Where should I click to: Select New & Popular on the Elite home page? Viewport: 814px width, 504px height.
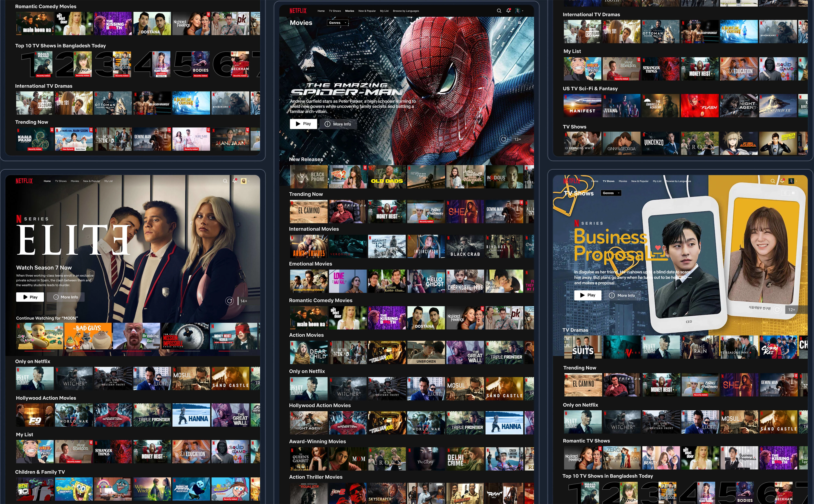(x=91, y=181)
